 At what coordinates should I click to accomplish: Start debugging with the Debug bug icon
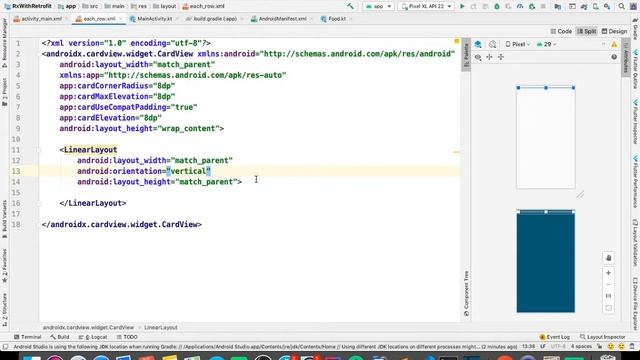click(497, 6)
